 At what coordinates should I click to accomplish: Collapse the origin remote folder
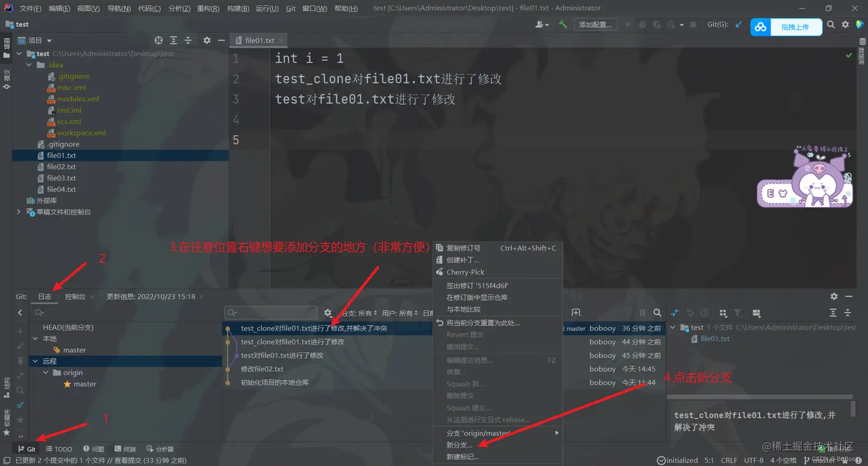46,372
